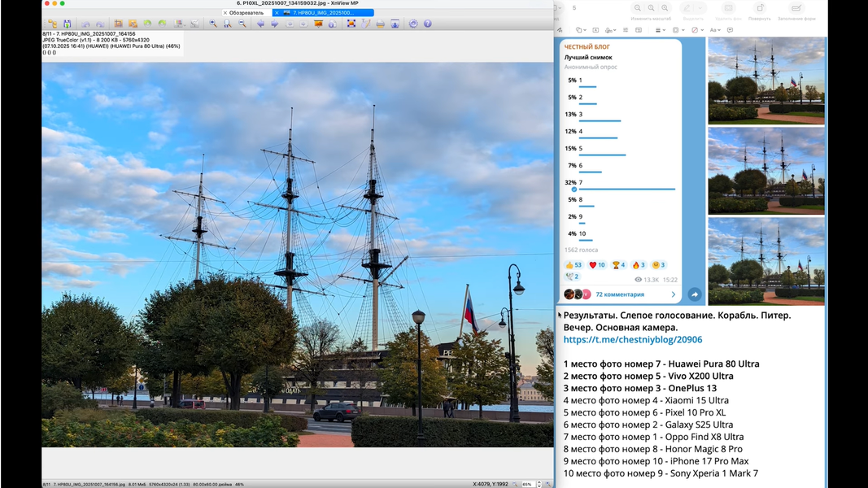868x488 pixels.
Task: Click the print icon in XnView toolbar
Action: [380, 24]
